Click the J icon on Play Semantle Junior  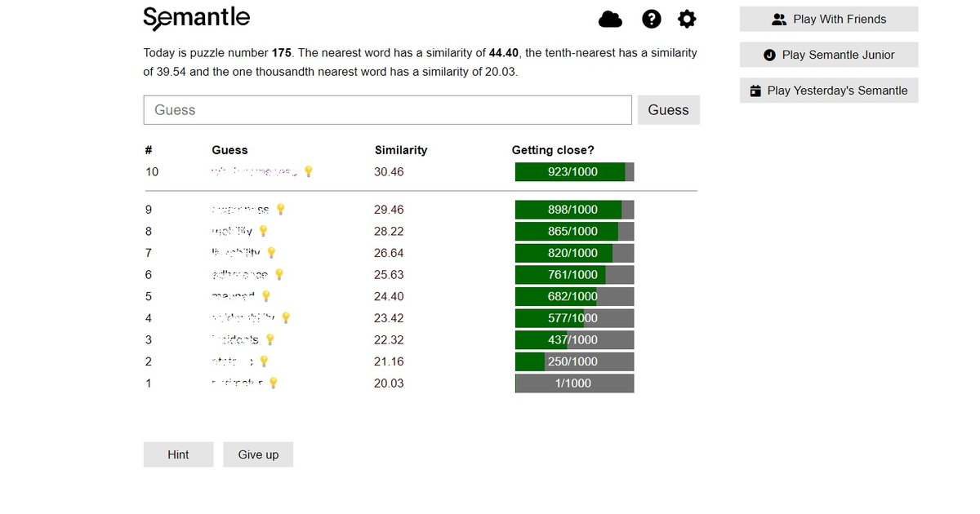768,55
